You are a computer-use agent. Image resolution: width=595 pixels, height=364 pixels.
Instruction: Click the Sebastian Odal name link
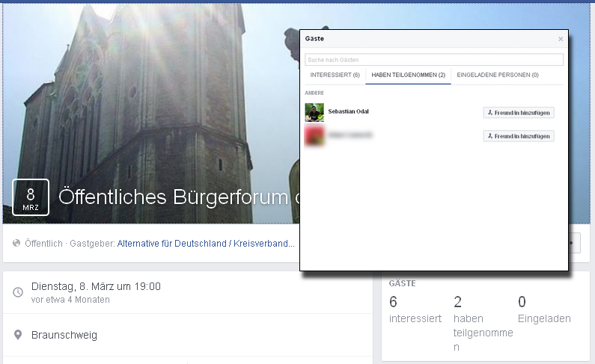348,112
